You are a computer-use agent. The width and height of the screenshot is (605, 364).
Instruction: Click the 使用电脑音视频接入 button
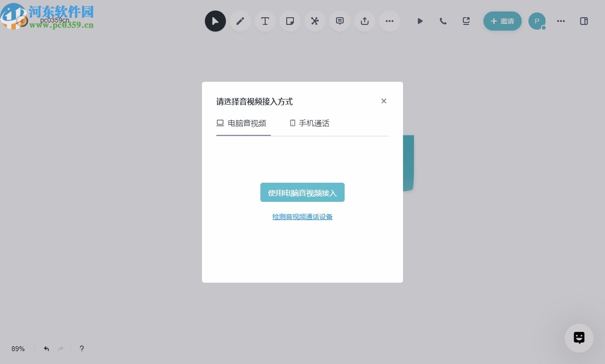tap(302, 192)
